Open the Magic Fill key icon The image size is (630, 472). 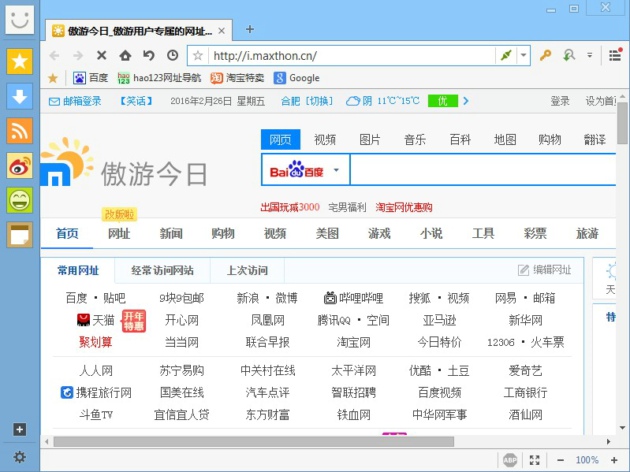545,55
